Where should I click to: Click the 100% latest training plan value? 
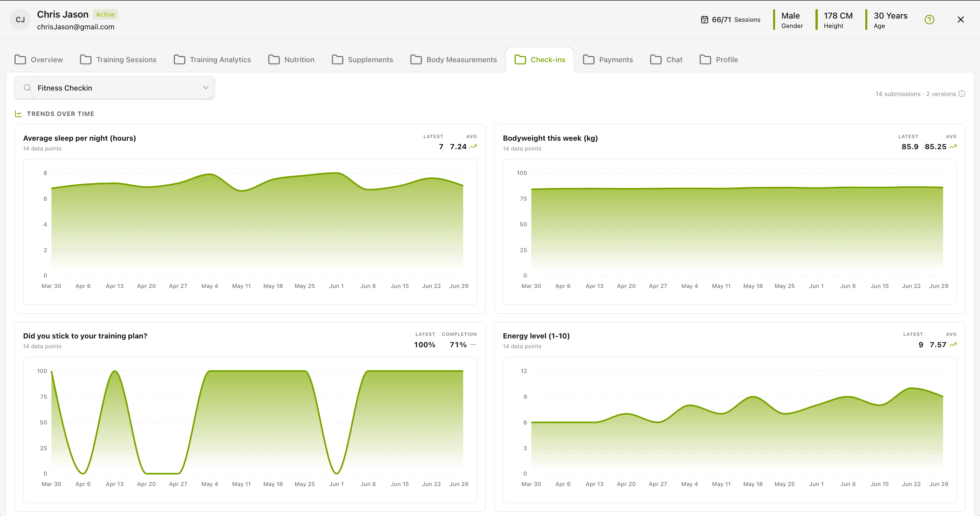tap(425, 345)
